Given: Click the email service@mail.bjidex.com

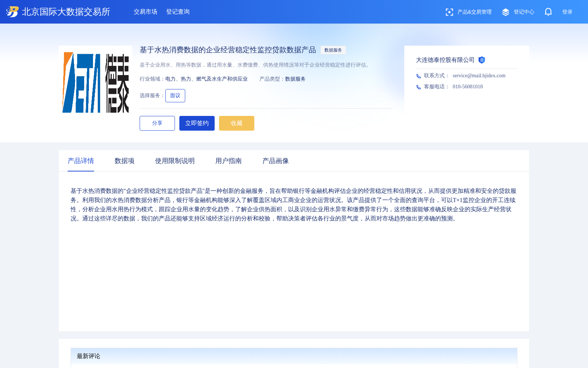Looking at the screenshot, I should pyautogui.click(x=479, y=75).
